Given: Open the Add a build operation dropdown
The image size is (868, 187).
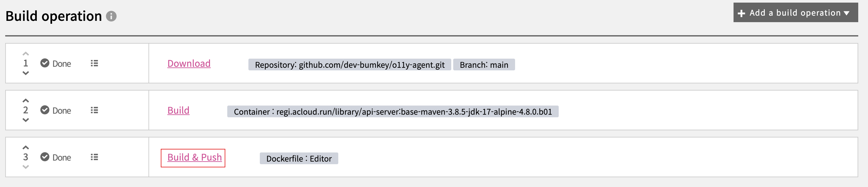Looking at the screenshot, I should (x=795, y=13).
